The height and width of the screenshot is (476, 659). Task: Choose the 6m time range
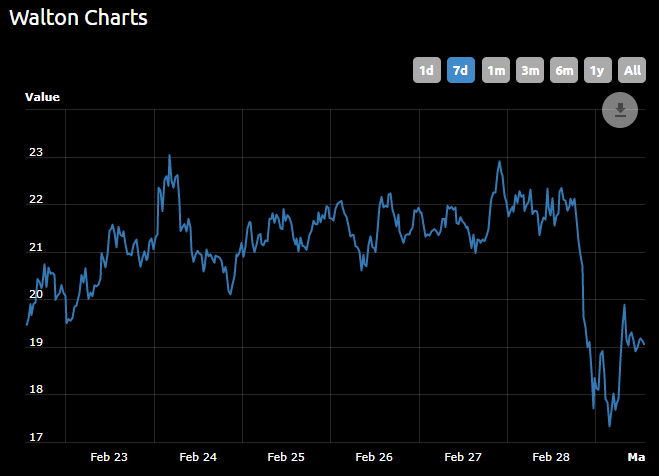click(x=564, y=70)
